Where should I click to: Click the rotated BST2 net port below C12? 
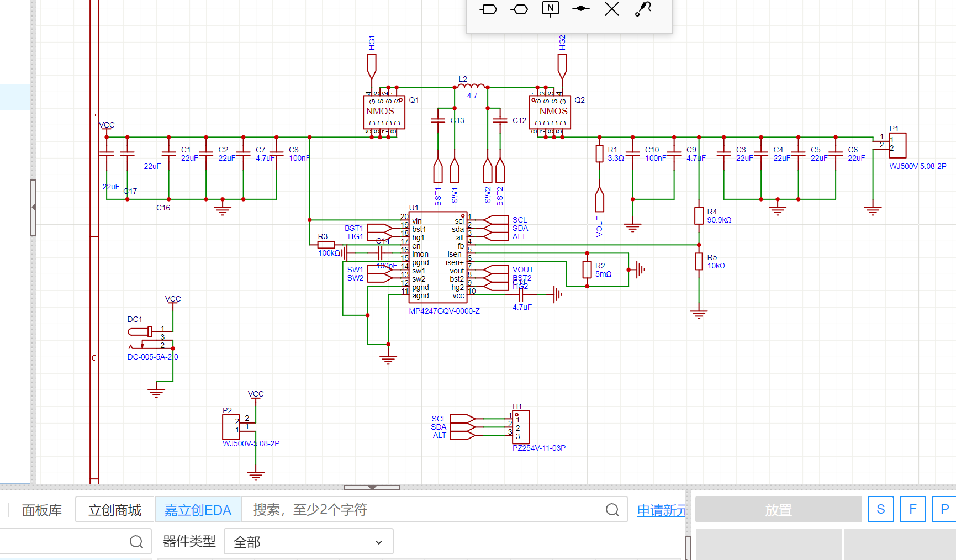(x=500, y=170)
